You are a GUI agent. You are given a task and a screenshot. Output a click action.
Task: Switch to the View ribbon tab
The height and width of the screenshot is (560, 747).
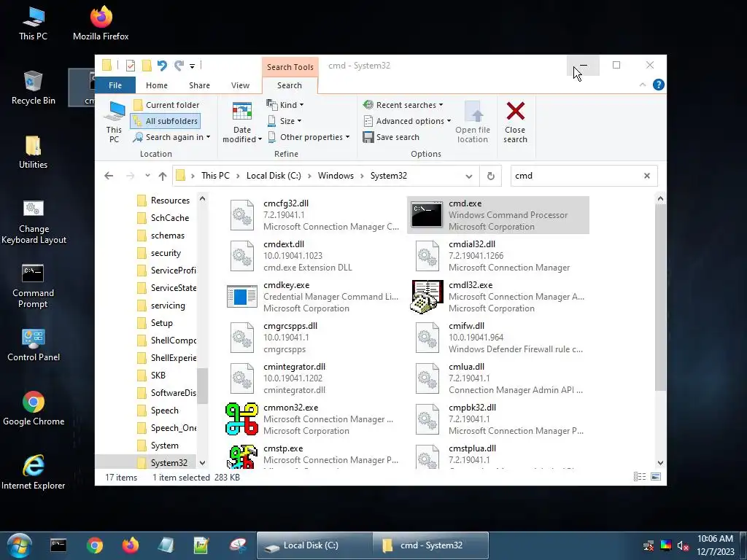[x=240, y=85]
